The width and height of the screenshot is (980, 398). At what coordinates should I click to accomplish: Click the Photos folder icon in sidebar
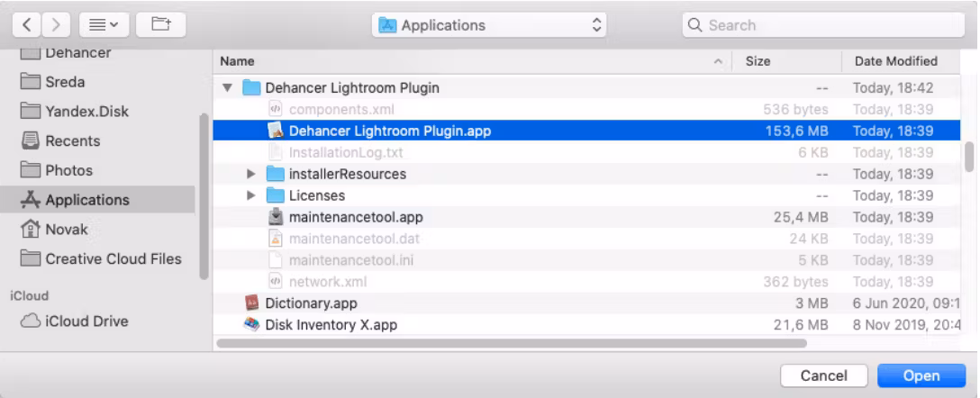tap(30, 169)
